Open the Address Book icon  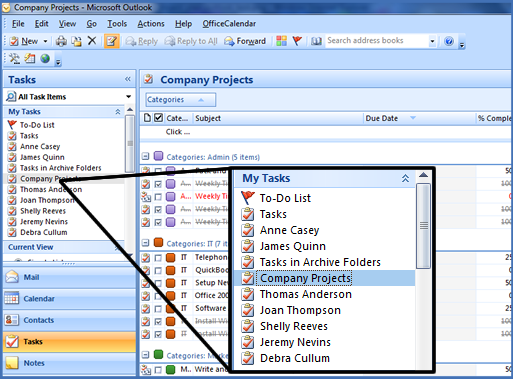coord(316,41)
